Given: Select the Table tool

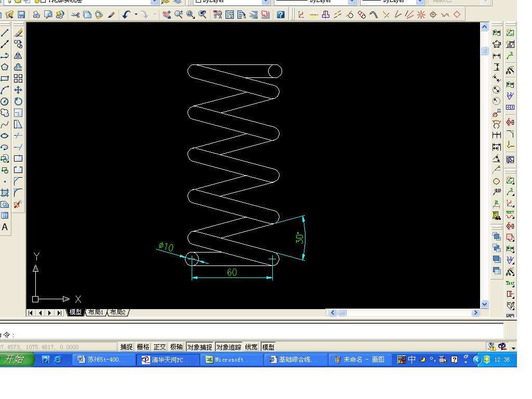Looking at the screenshot, I should (x=4, y=216).
